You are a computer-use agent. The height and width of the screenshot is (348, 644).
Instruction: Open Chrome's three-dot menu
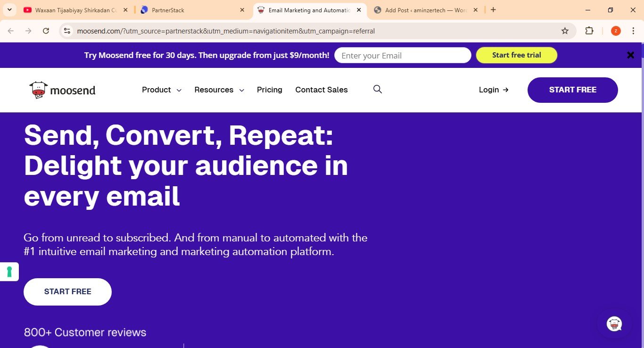click(633, 31)
